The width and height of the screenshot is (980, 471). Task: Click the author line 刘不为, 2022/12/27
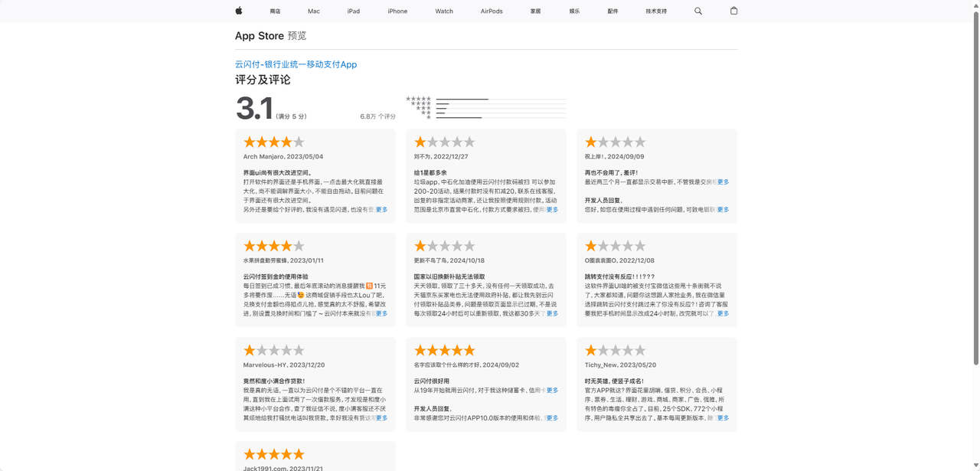click(x=441, y=157)
